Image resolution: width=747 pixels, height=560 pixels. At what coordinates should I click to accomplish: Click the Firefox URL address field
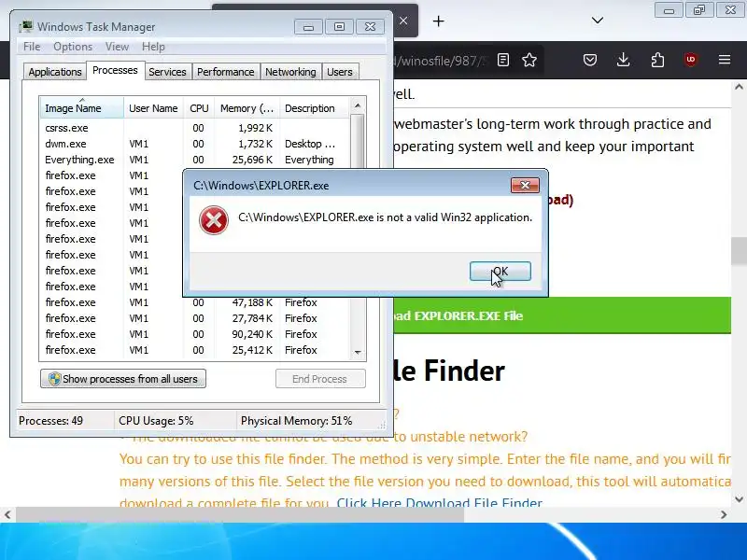[x=441, y=61]
